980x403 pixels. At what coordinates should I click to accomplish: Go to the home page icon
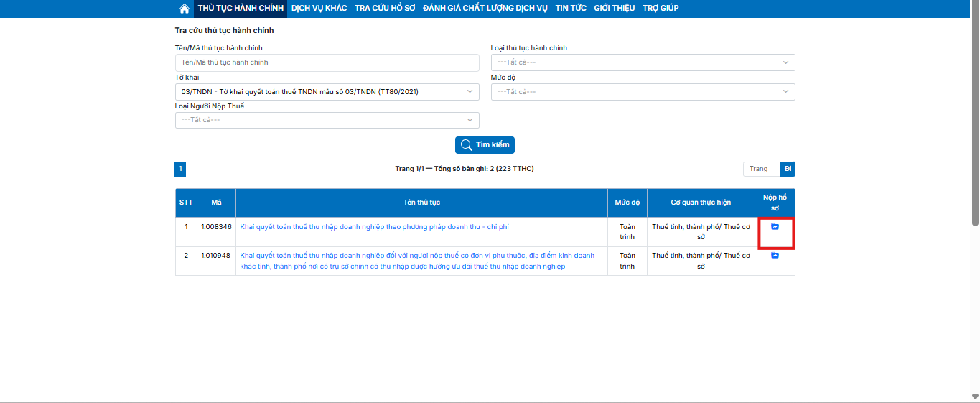coord(185,9)
